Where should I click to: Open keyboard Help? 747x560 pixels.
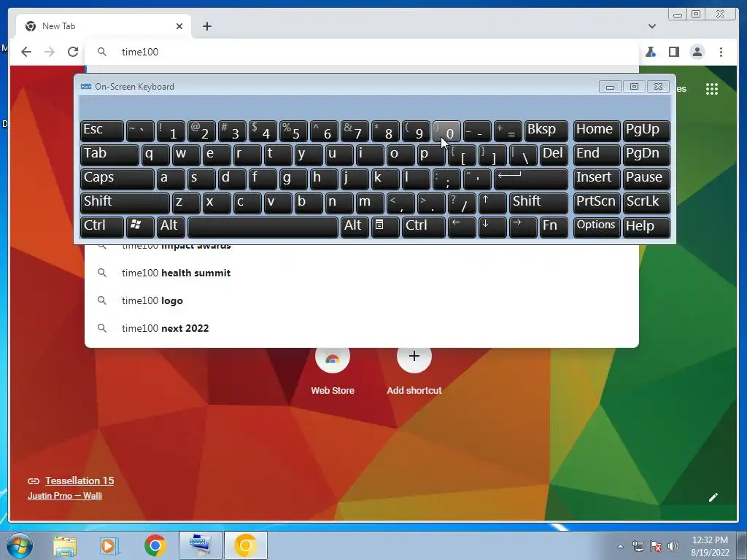click(646, 227)
